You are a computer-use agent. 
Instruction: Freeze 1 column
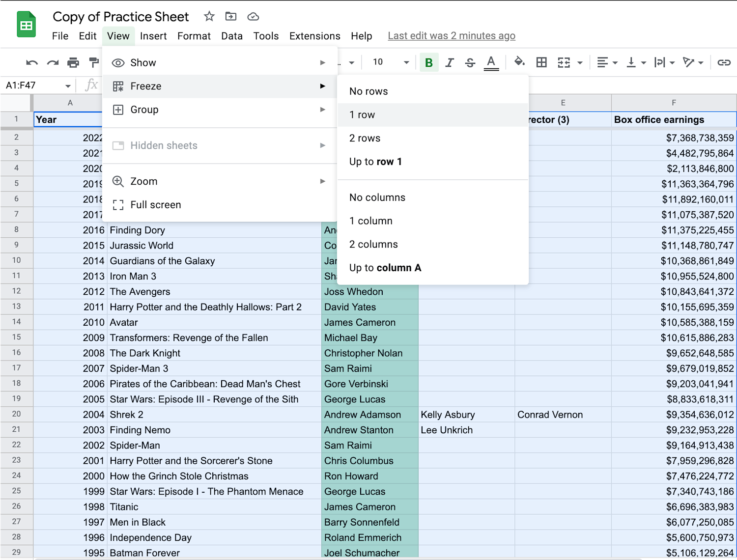click(433, 221)
